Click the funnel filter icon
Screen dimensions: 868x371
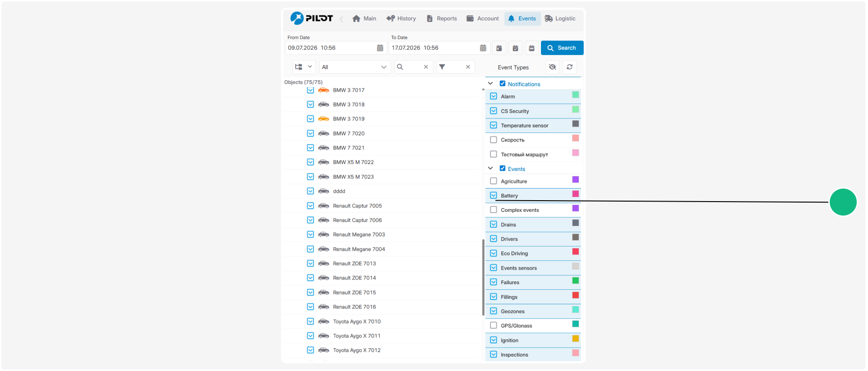click(442, 67)
